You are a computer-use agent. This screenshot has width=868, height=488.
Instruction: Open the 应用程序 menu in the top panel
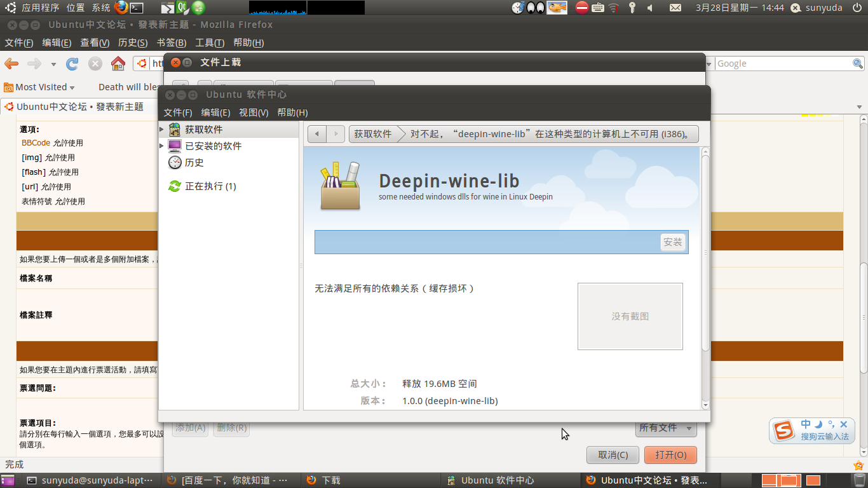coord(41,8)
